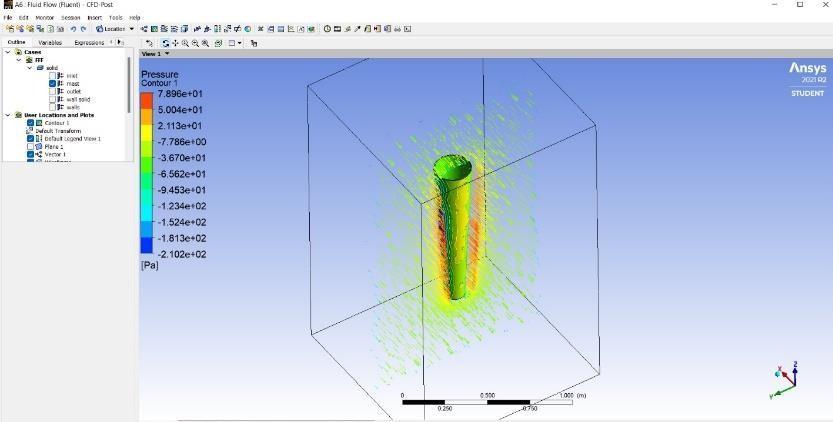Click the red band of pressure legend
833x422 pixels.
(147, 100)
